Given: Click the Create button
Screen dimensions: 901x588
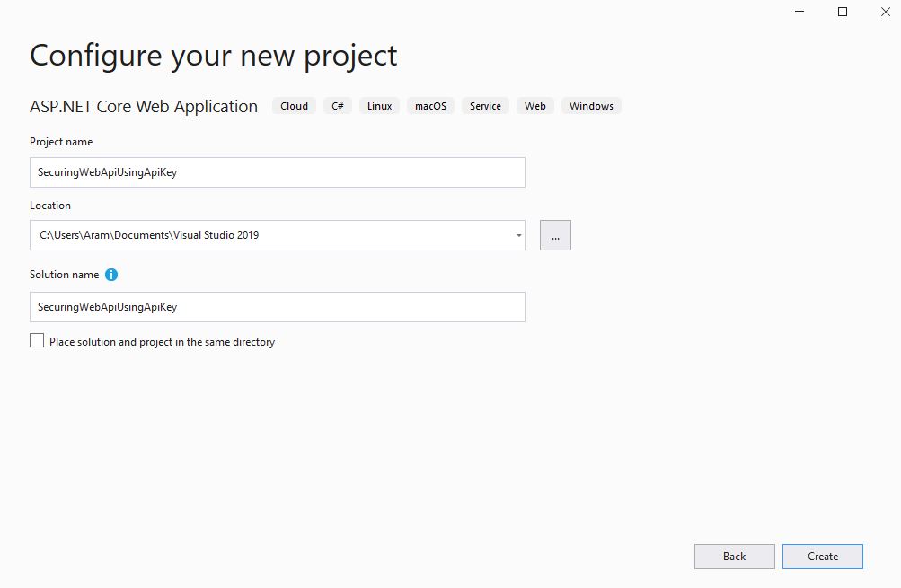Looking at the screenshot, I should click(x=822, y=556).
